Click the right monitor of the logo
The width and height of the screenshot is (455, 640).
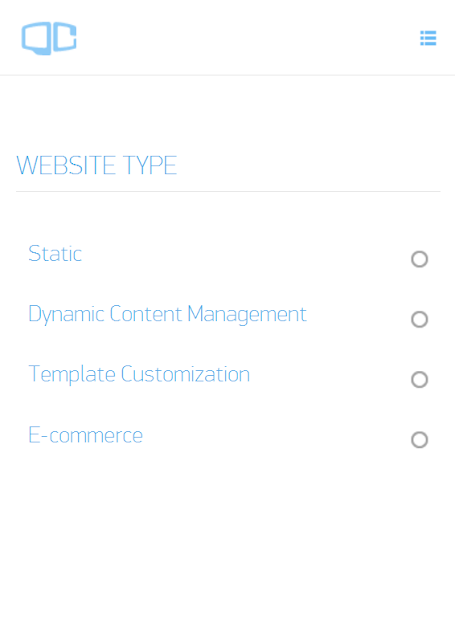65,37
